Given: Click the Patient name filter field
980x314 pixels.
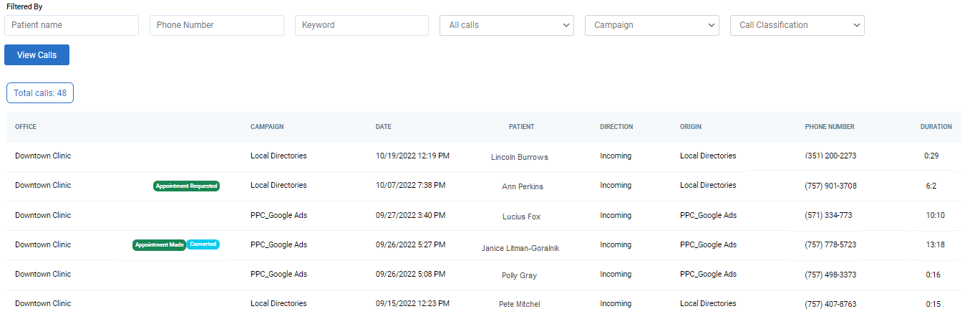Looking at the screenshot, I should 72,25.
